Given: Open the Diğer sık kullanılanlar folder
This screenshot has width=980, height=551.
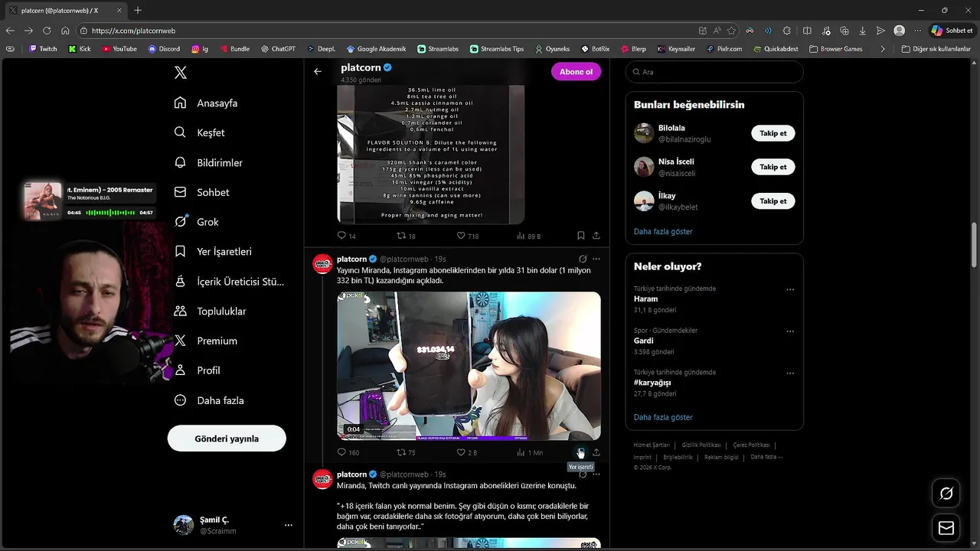Looking at the screenshot, I should [936, 49].
